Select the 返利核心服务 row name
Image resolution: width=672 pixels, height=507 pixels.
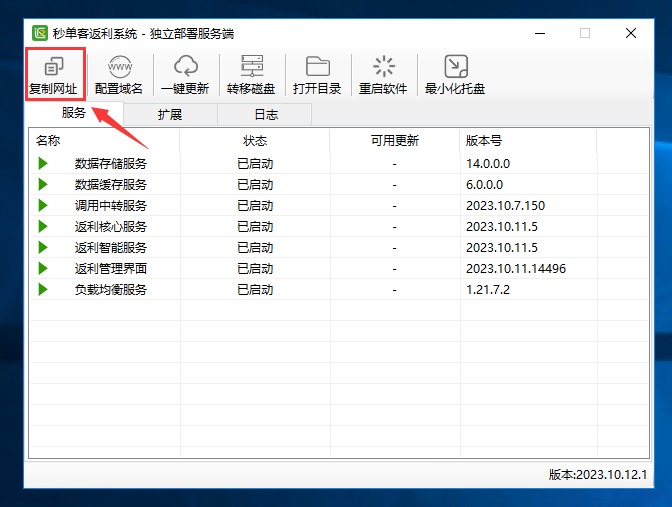point(111,227)
